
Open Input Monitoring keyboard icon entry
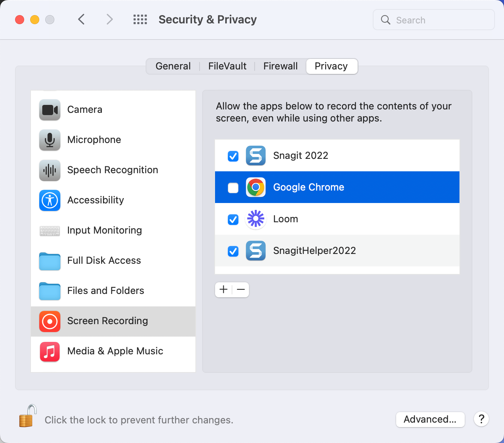[50, 231]
